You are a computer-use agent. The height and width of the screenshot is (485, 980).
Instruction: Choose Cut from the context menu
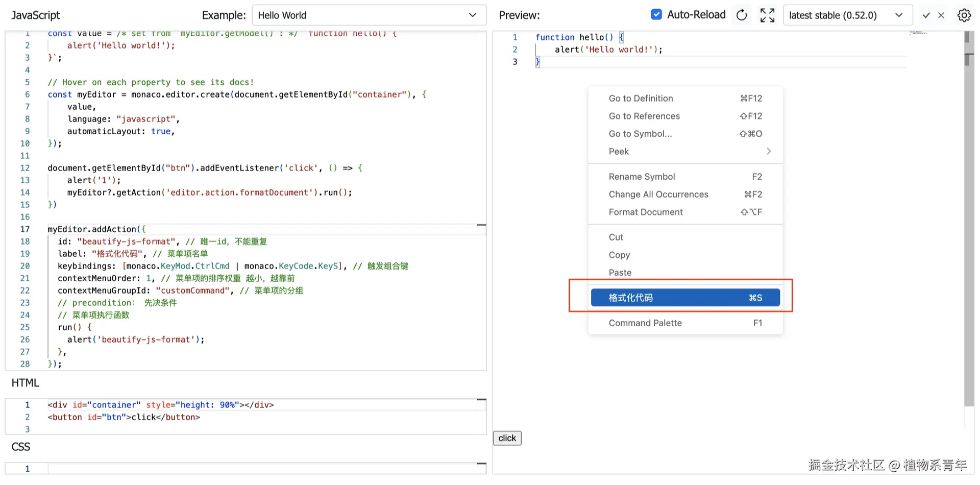685,237
